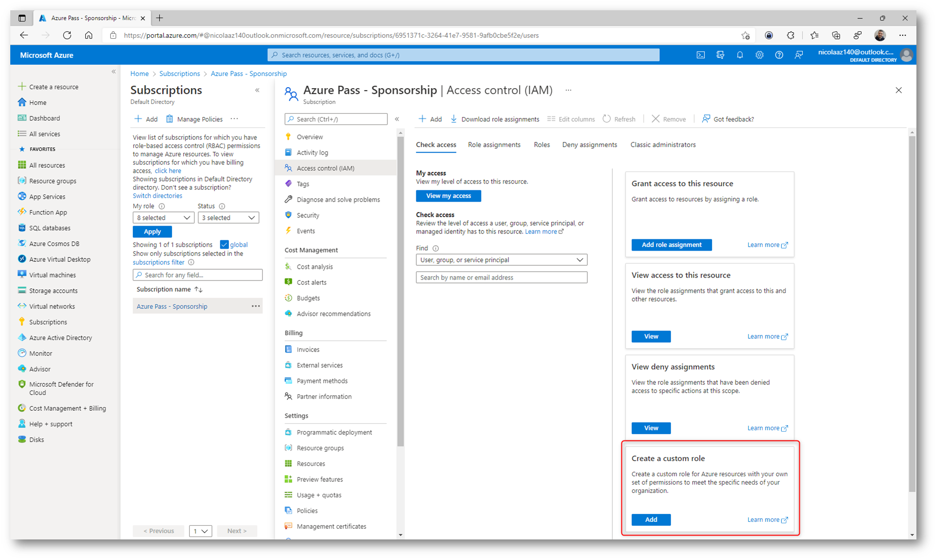Open the Find user, group, or service principal dropdown
Screen dimensions: 937x560
point(502,259)
